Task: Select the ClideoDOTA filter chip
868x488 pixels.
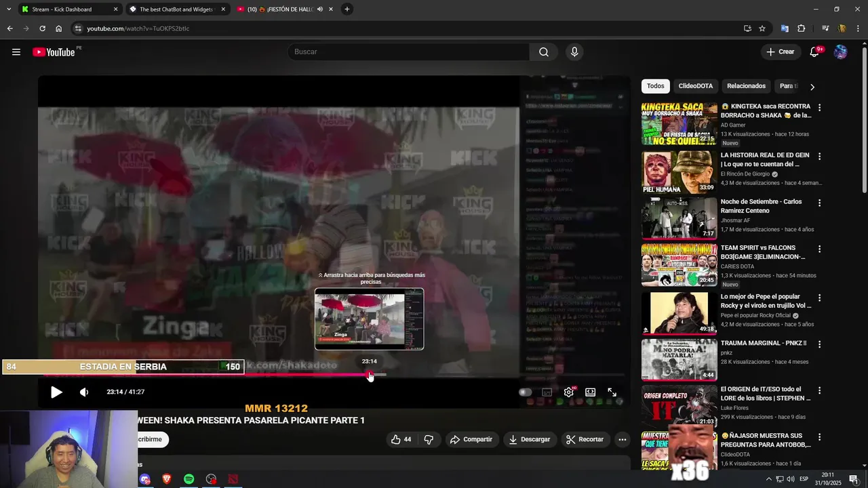Action: (x=695, y=86)
